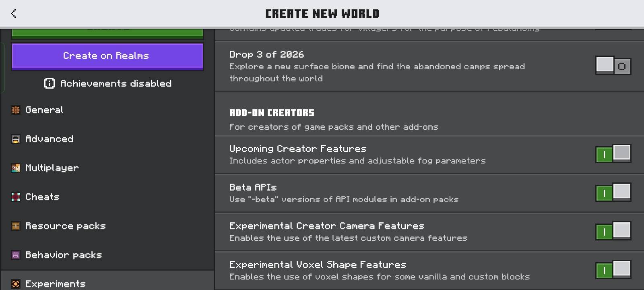644x290 pixels.
Task: Click the Cheats icon
Action: [x=16, y=197]
